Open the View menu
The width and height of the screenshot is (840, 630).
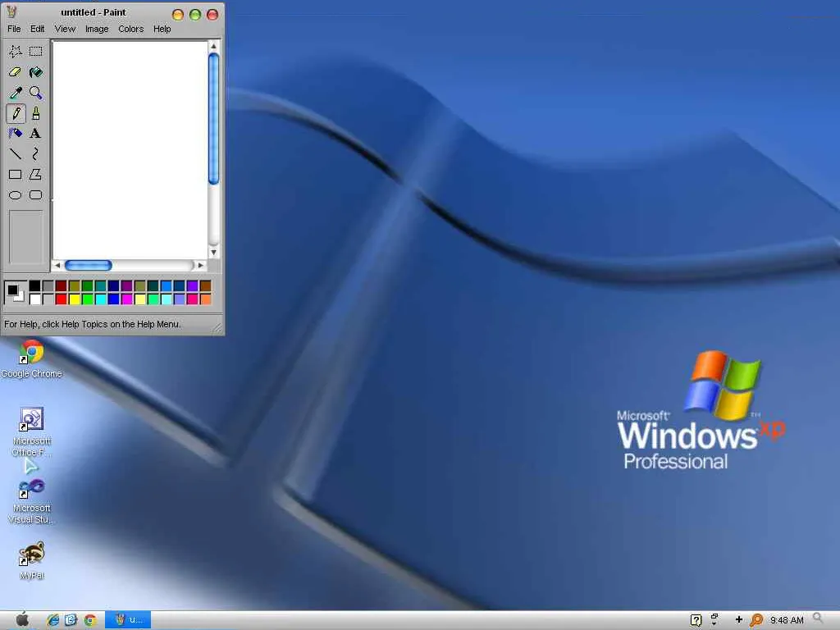[65, 29]
